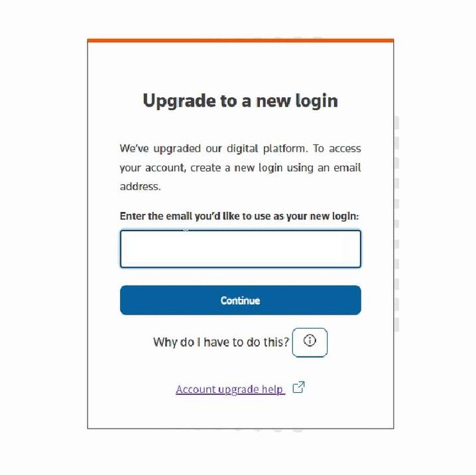Open the Account upgrade help link
The width and height of the screenshot is (476, 475).
[231, 389]
